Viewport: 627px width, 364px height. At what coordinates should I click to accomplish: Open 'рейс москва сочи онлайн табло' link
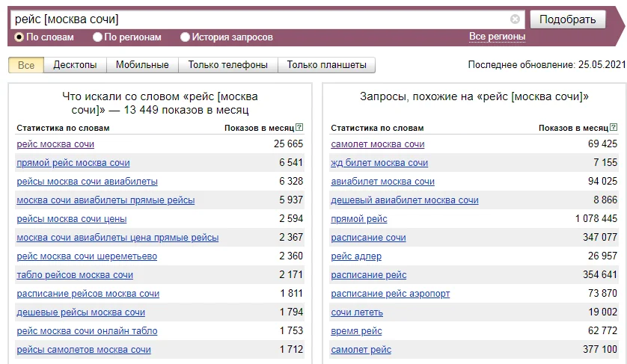(x=88, y=331)
